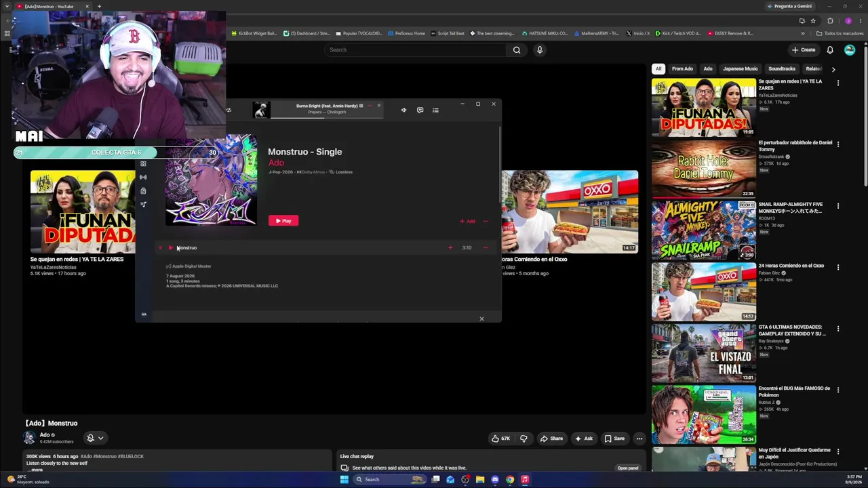This screenshot has height=488, width=868.
Task: Expand hidden bookmarks chevron
Action: tap(803, 33)
